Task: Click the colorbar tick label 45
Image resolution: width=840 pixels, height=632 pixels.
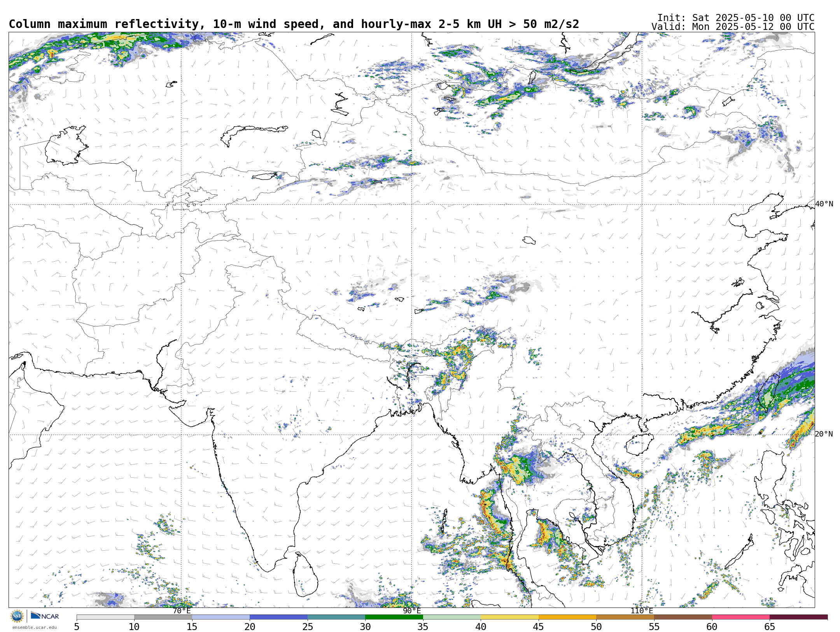Action: (539, 627)
